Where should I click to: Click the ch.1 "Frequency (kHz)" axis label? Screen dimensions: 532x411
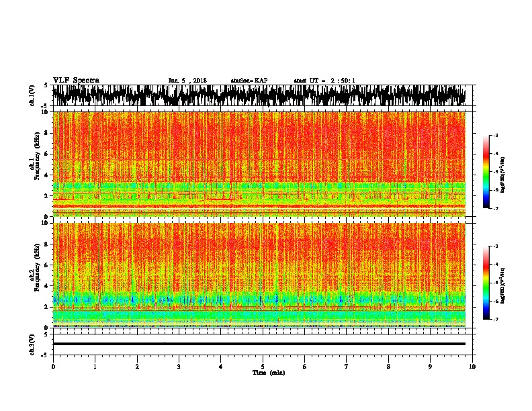click(37, 156)
